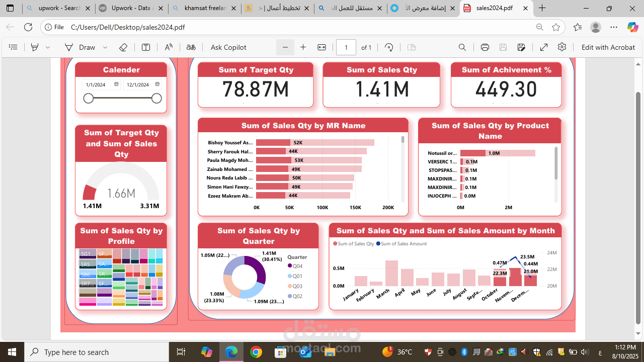Add a text box to the PDF
Viewport: 644px width, 362px height.
coord(146,47)
